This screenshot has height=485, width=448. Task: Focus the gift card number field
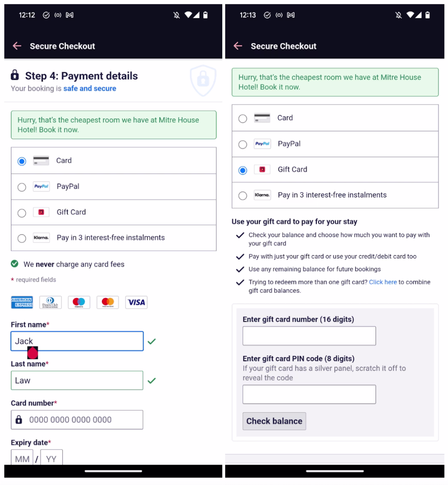pos(310,336)
